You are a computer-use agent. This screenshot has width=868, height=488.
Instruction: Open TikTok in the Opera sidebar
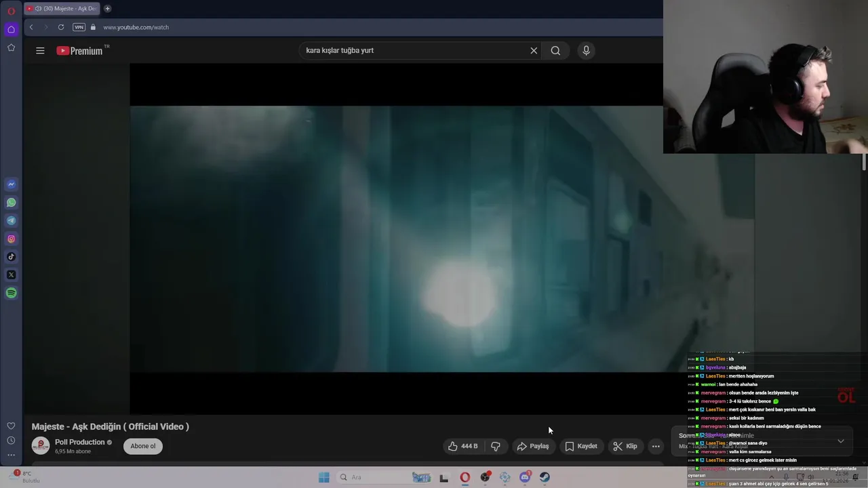coord(11,257)
